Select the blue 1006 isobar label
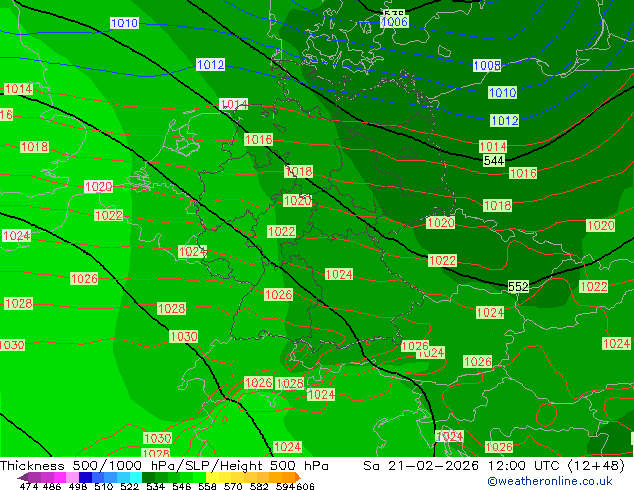The image size is (634, 490). 394,21
